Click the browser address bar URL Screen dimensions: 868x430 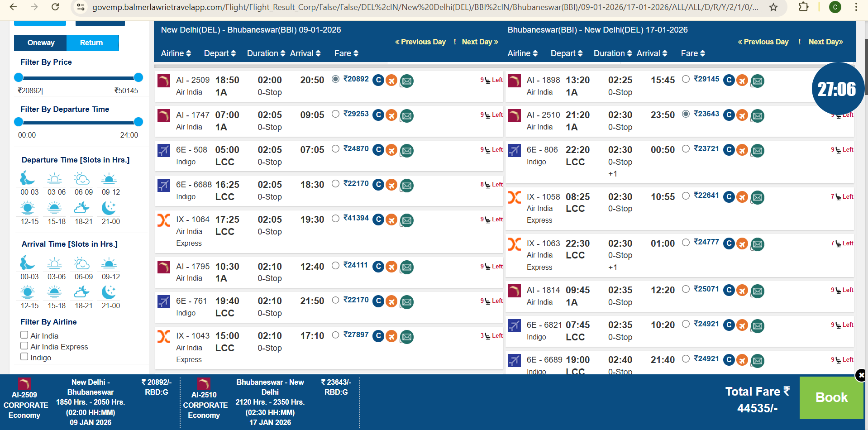[x=425, y=7]
